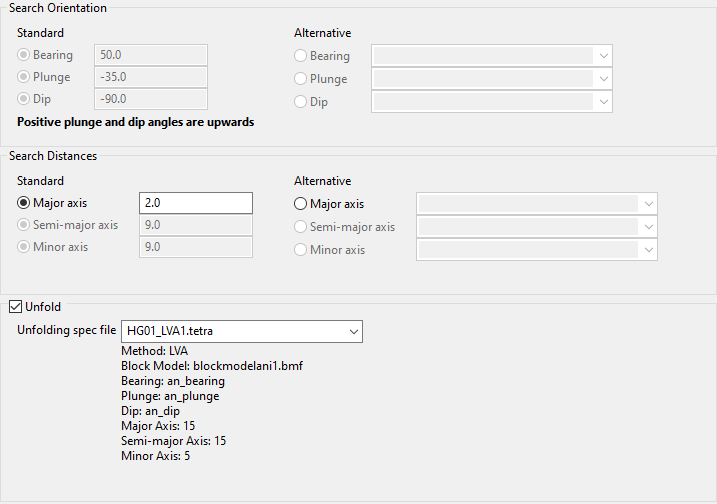Click Standard Bearing value field

click(x=150, y=55)
